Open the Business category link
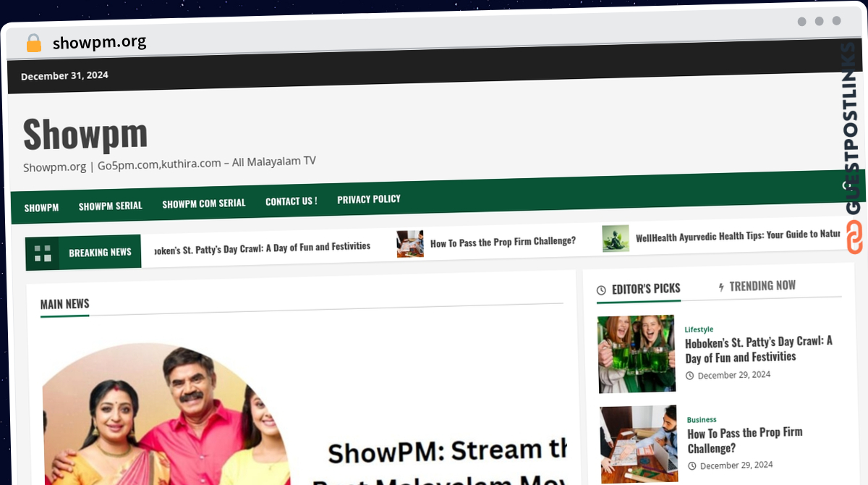The height and width of the screenshot is (485, 868). point(702,420)
